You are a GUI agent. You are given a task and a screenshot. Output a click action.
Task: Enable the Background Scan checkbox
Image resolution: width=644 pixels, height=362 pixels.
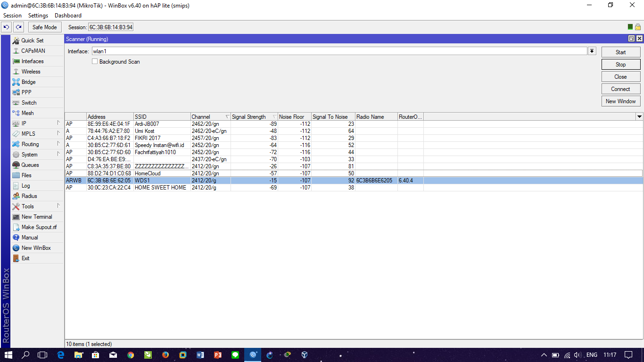(x=95, y=61)
